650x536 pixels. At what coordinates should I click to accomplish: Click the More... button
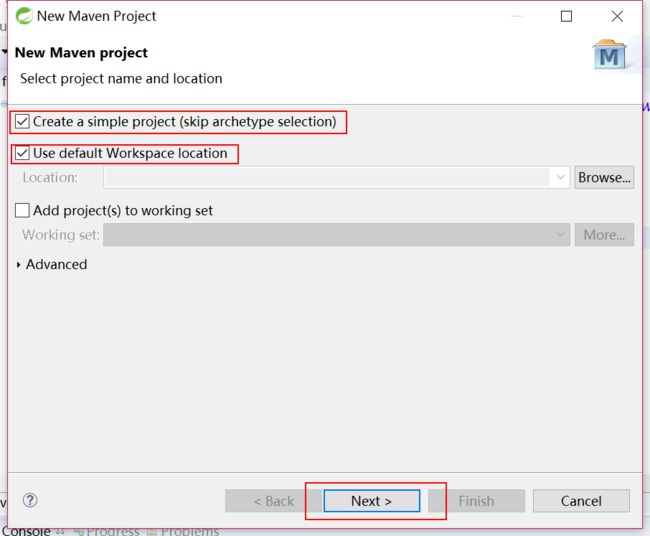click(604, 235)
